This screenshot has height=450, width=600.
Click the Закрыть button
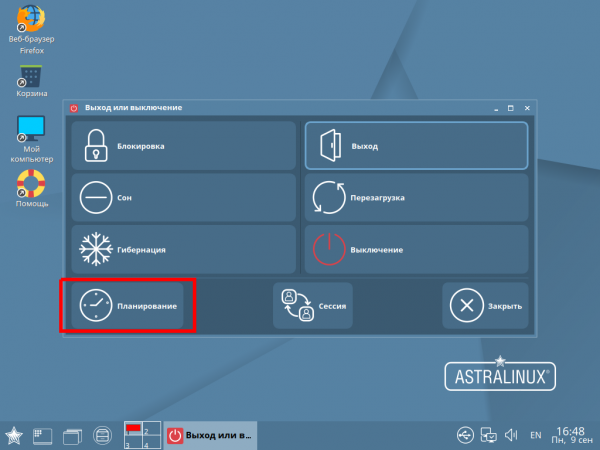tap(485, 305)
